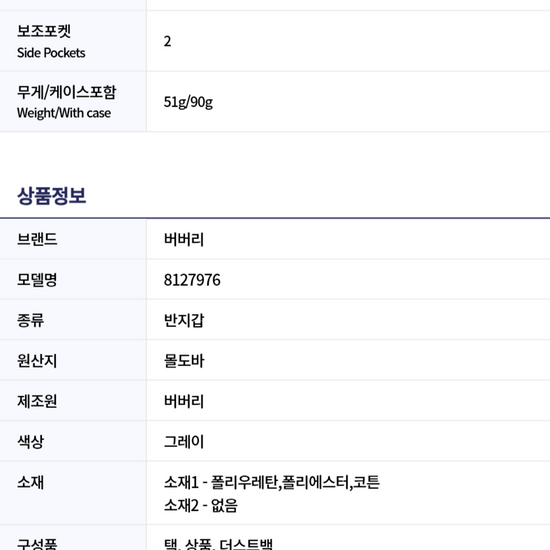The image size is (550, 550).
Task: Click the 브랜드 value 버버리
Action: [x=184, y=239]
